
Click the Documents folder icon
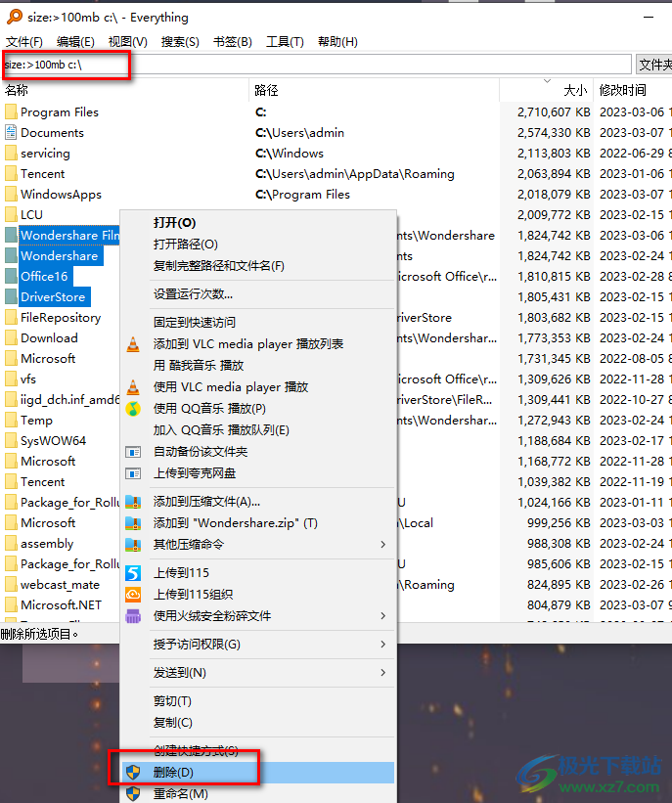click(x=11, y=132)
